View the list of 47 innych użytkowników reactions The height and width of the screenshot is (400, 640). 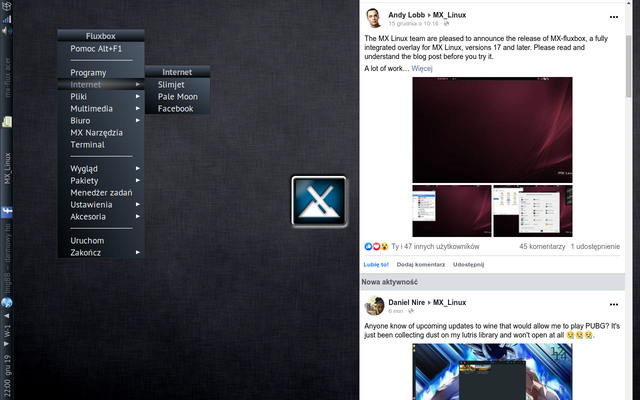click(435, 247)
